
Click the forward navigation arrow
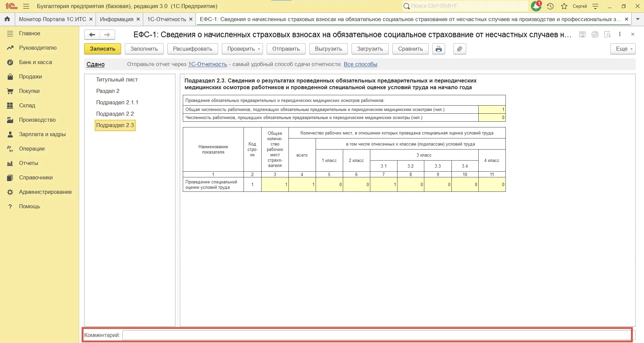pos(107,35)
